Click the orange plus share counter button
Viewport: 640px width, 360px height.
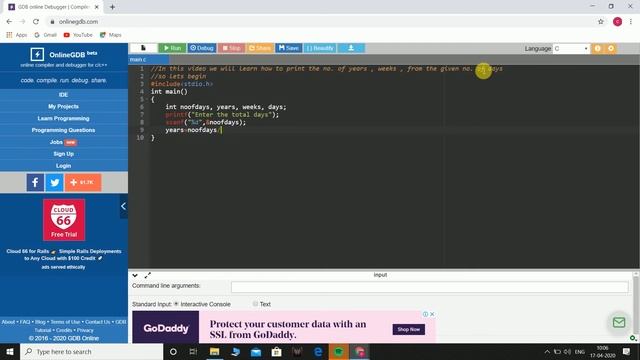point(83,182)
